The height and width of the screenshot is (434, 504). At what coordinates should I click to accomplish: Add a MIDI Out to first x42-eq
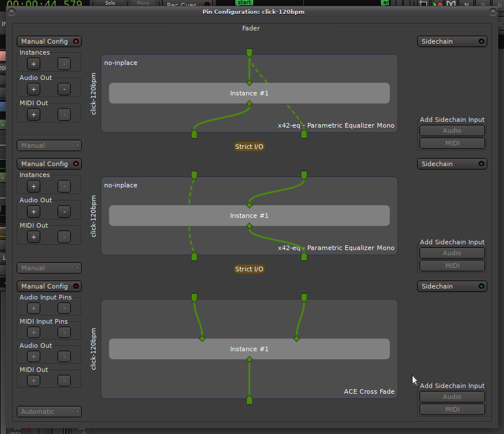click(33, 114)
